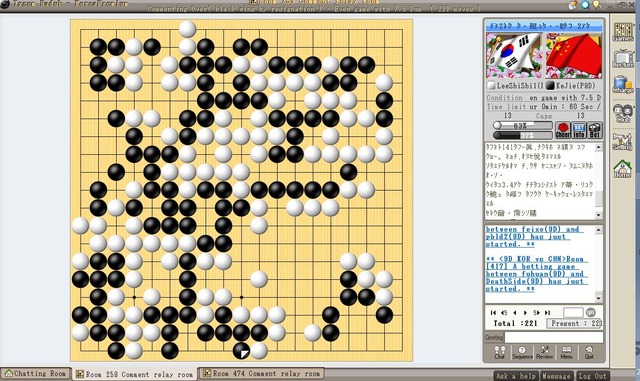Click the Greeting text input field
The image size is (640, 381).
554,337
